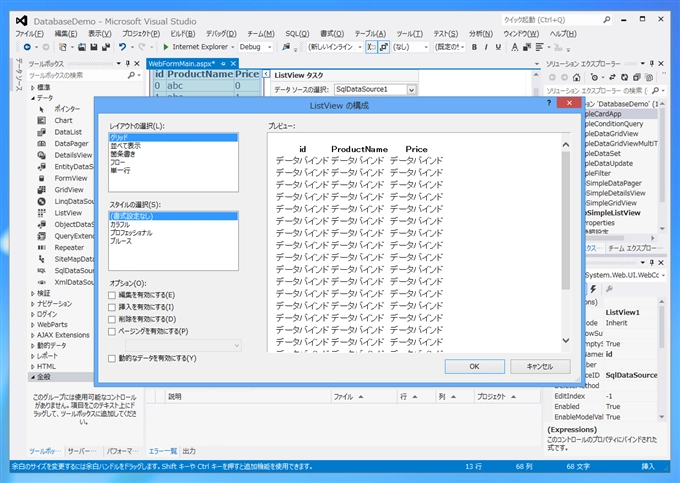Expand the AJAX Extensions group in Toolbox
The height and width of the screenshot is (483, 680).
pyautogui.click(x=33, y=335)
